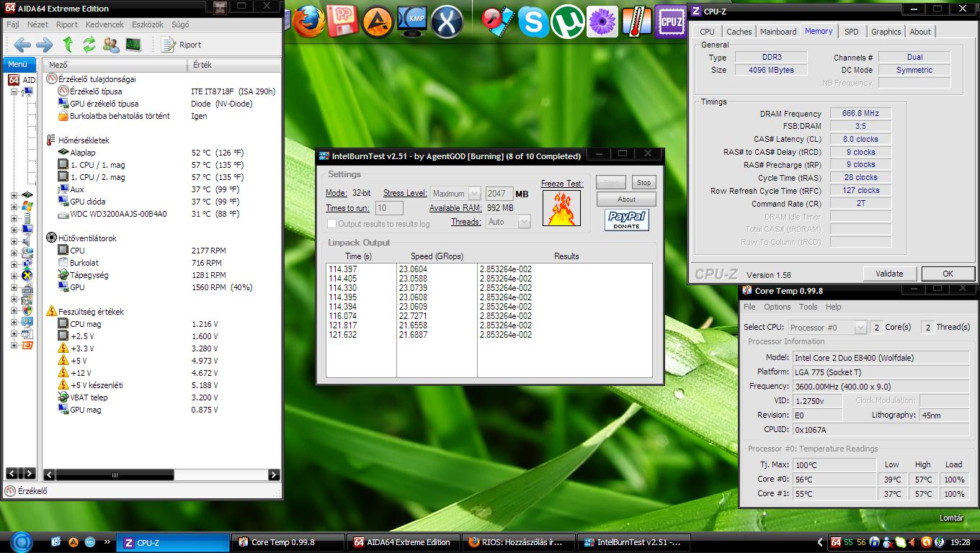Open the About tab in CPU-Z
The height and width of the screenshot is (553, 980).
pyautogui.click(x=920, y=32)
